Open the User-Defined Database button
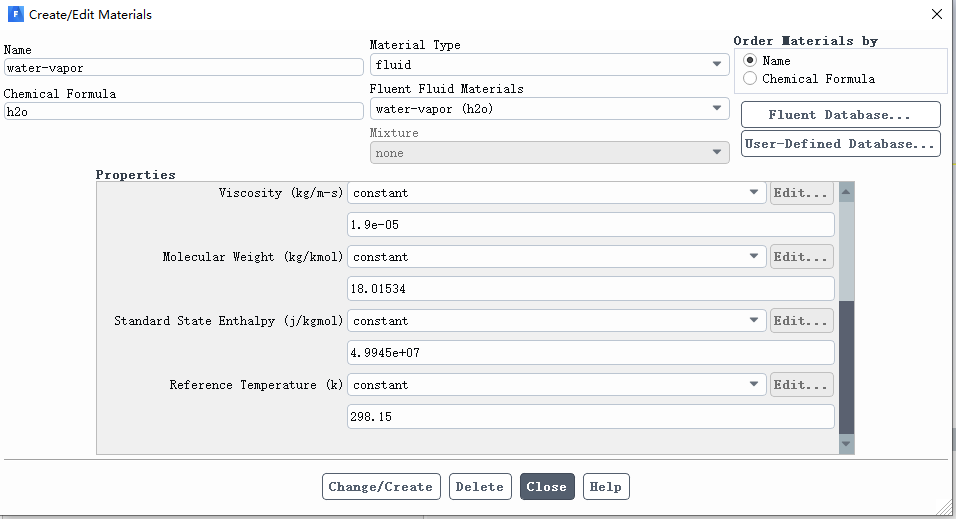 841,144
